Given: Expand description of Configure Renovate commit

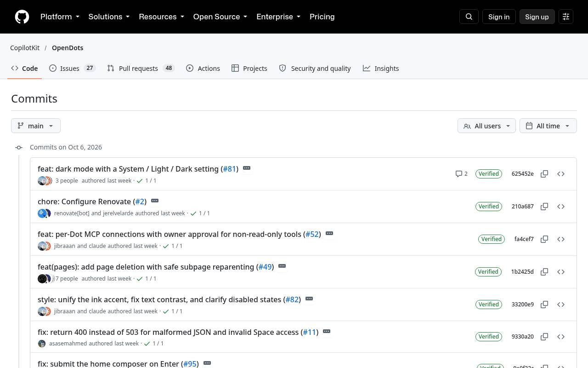Looking at the screenshot, I should click(155, 201).
